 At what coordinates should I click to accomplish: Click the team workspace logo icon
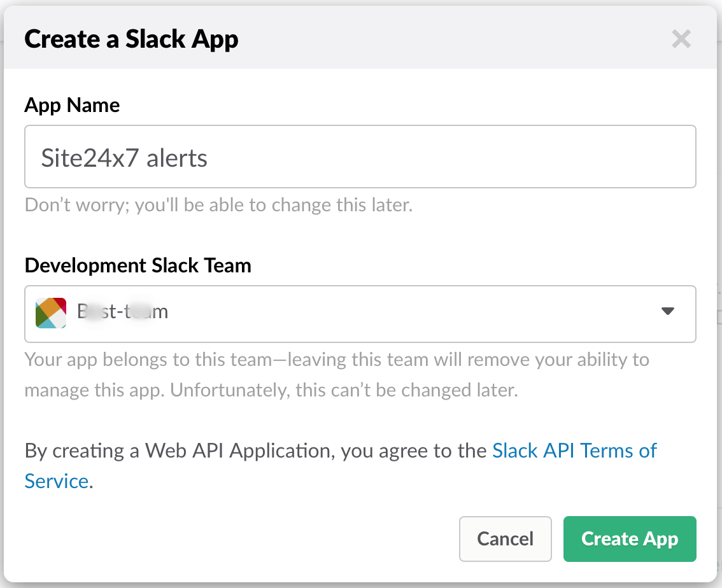tap(51, 313)
